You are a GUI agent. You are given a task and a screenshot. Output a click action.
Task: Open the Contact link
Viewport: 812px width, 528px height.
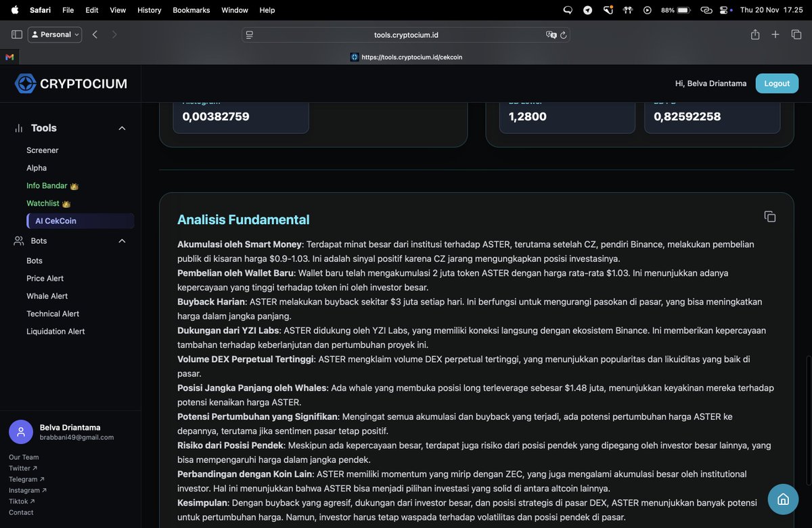pos(21,512)
